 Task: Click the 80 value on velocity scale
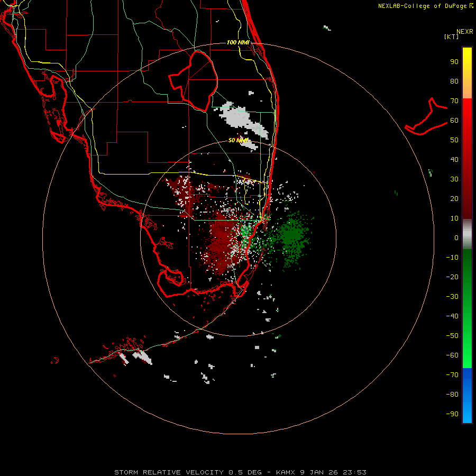(454, 81)
